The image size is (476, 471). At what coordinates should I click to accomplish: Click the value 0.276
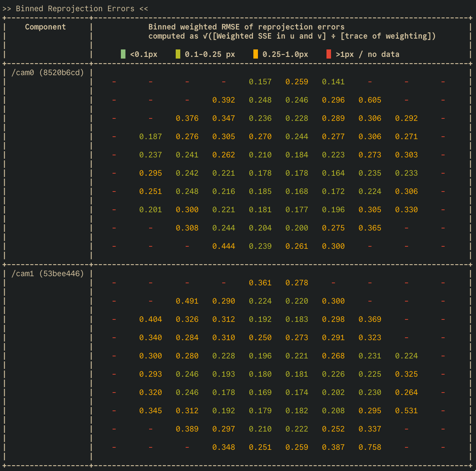tap(187, 137)
